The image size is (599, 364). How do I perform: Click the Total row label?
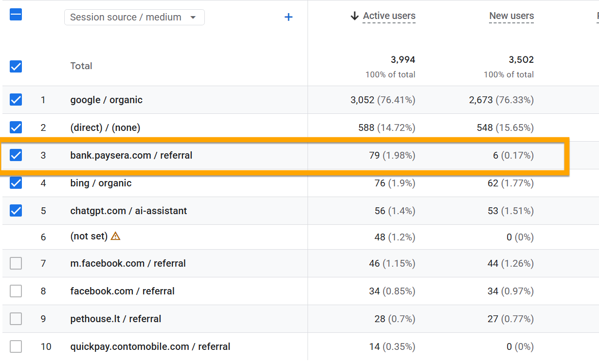[x=81, y=66]
